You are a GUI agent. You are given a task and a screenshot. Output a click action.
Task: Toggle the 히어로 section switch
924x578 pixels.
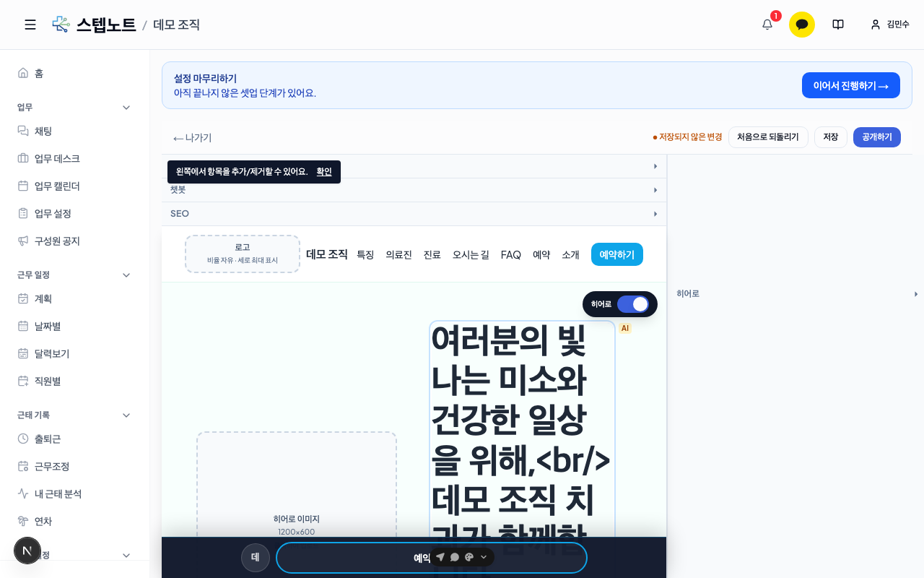tap(633, 304)
